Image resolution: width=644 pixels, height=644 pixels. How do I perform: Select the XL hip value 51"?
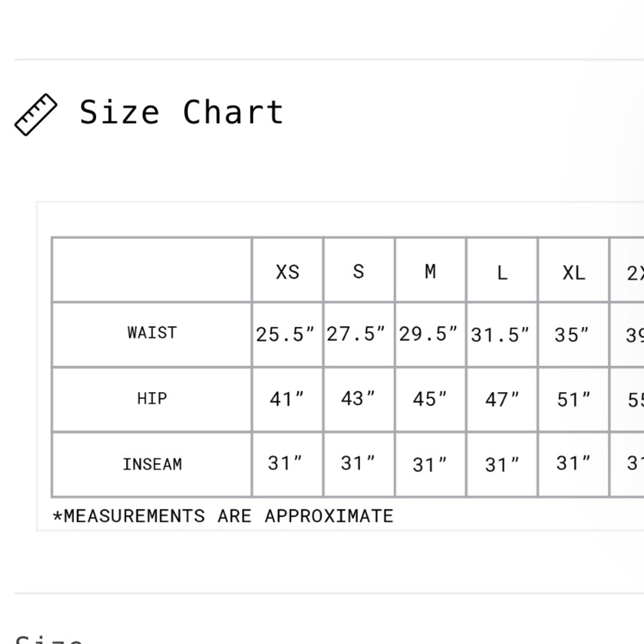[573, 399]
